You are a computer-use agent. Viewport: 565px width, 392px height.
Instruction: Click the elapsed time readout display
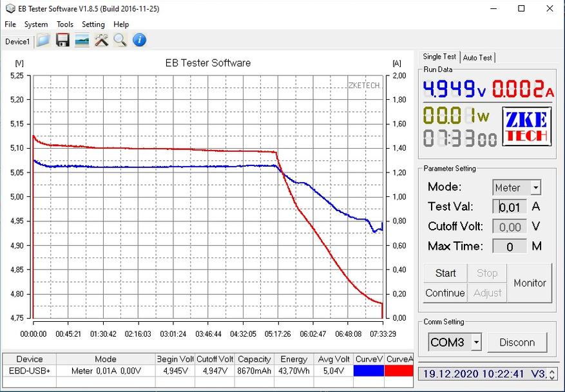(x=460, y=138)
